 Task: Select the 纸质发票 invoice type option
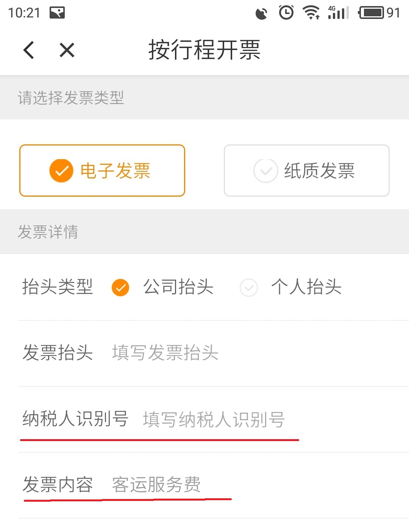coord(306,171)
